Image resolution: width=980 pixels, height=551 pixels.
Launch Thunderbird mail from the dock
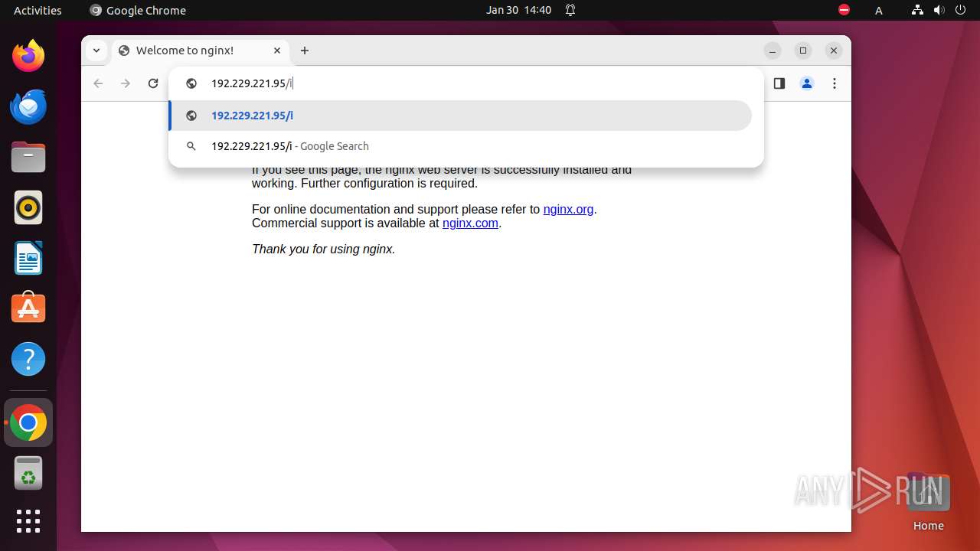tap(28, 106)
